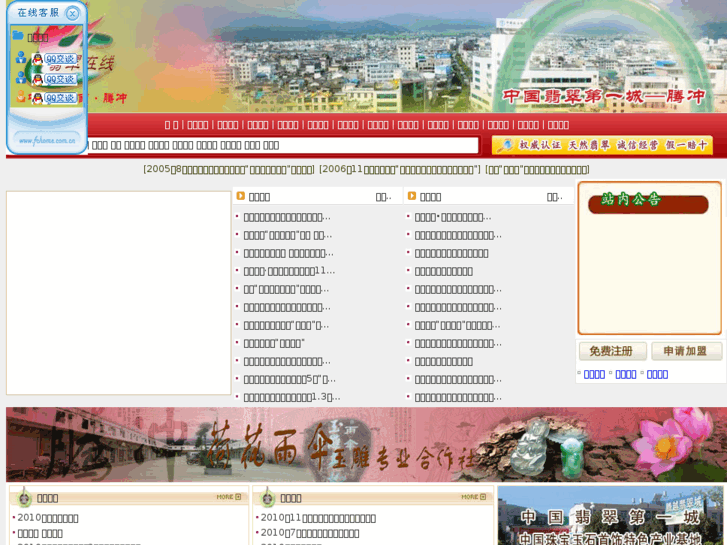Click the orange arrow icon of the middle news column
Image resolution: width=727 pixels, height=545 pixels.
[x=240, y=196]
